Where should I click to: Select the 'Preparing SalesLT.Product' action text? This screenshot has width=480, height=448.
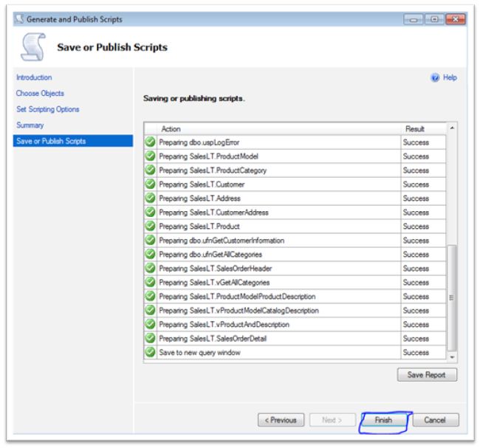coord(199,227)
